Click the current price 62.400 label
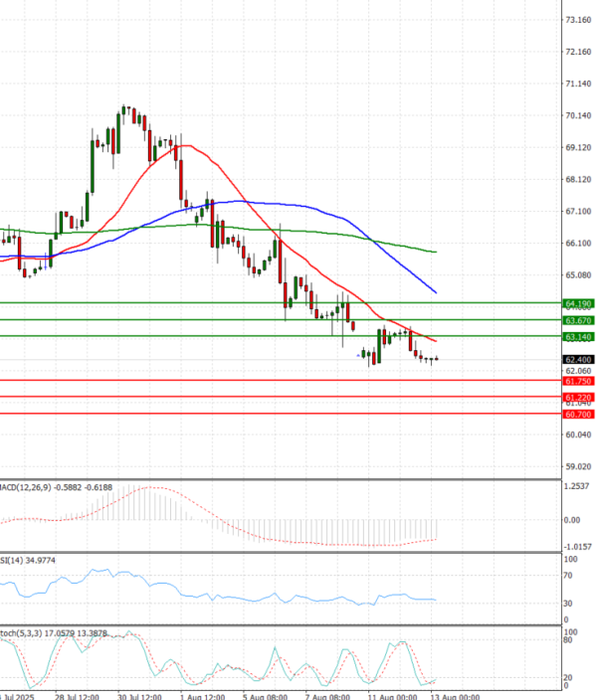The image size is (597, 700). 578,360
